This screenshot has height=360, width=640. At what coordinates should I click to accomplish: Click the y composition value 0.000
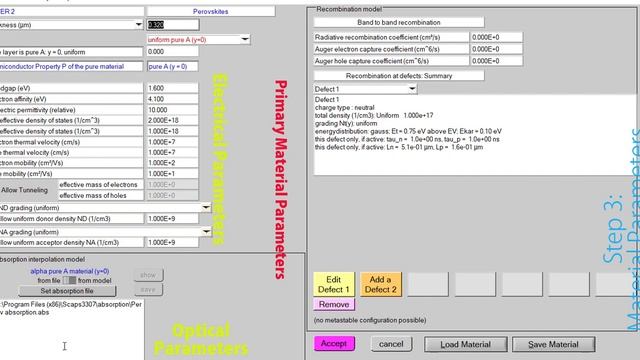coord(172,52)
